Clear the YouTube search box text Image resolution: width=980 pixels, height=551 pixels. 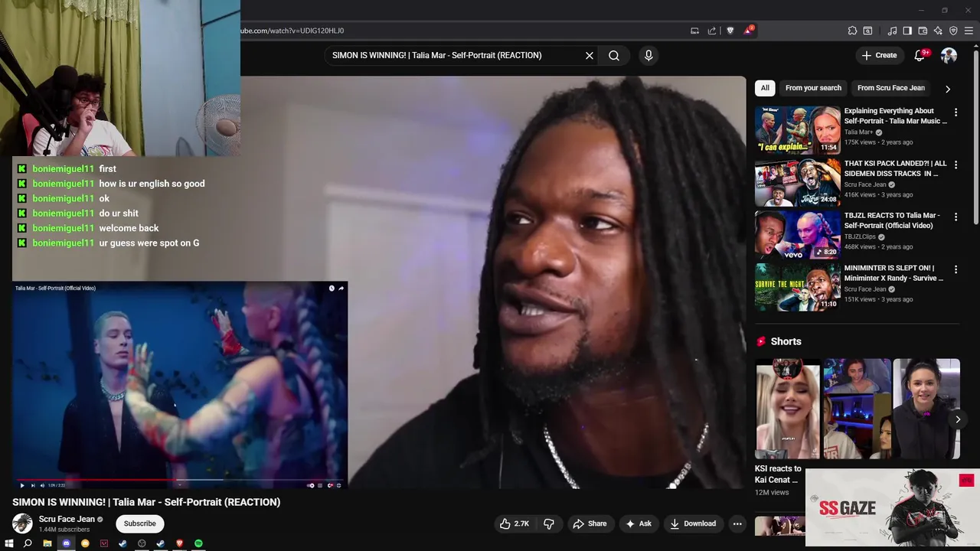[590, 55]
